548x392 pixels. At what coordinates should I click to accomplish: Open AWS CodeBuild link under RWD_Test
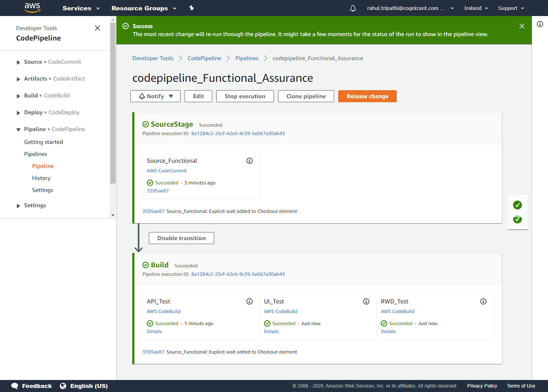398,311
